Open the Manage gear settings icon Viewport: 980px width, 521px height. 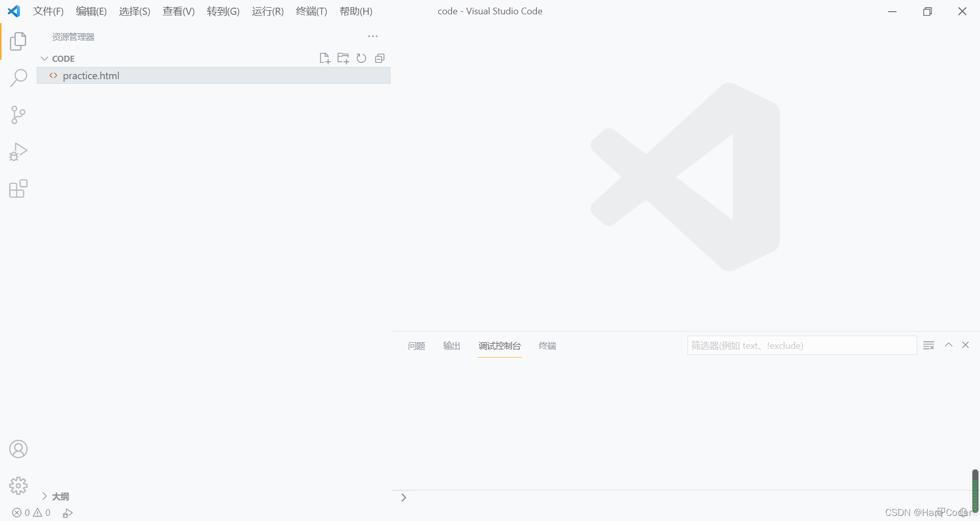pos(18,486)
